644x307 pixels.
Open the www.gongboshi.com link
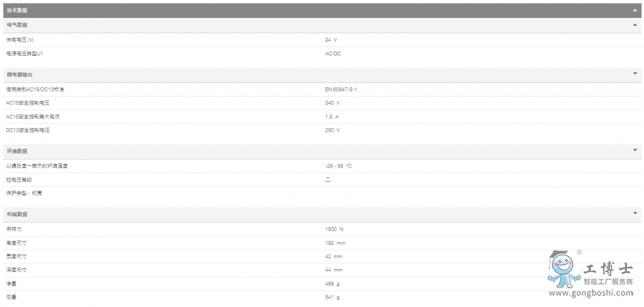(591, 293)
